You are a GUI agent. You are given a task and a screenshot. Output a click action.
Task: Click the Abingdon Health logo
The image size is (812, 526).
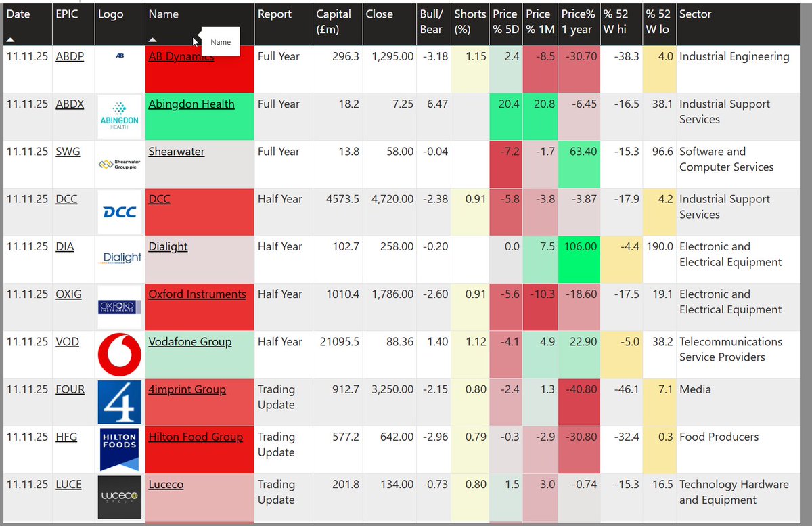pos(119,116)
